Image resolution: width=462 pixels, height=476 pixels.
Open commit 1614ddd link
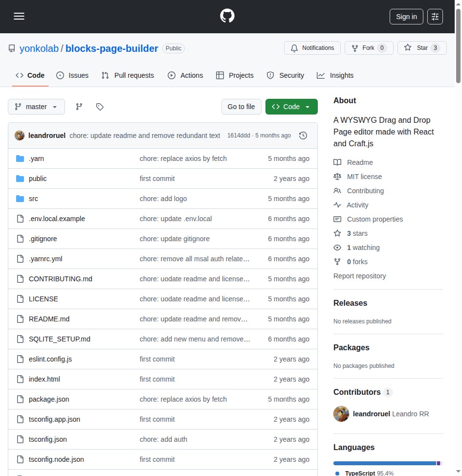239,136
